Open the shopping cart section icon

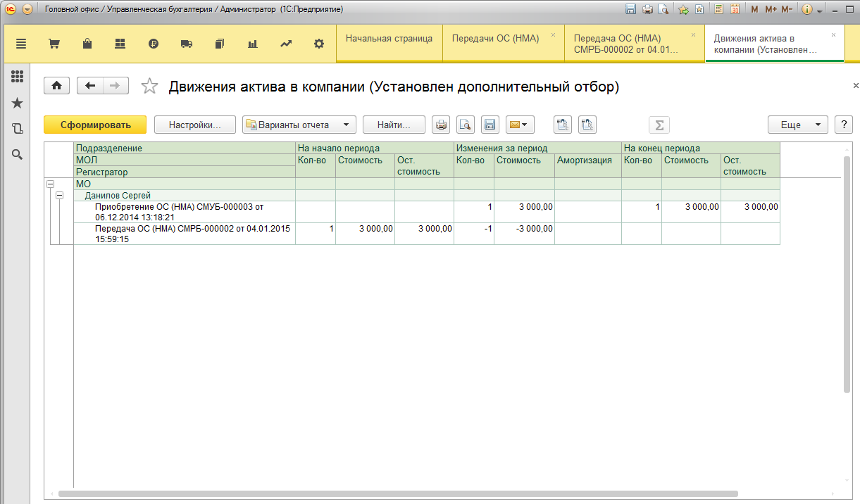point(54,44)
